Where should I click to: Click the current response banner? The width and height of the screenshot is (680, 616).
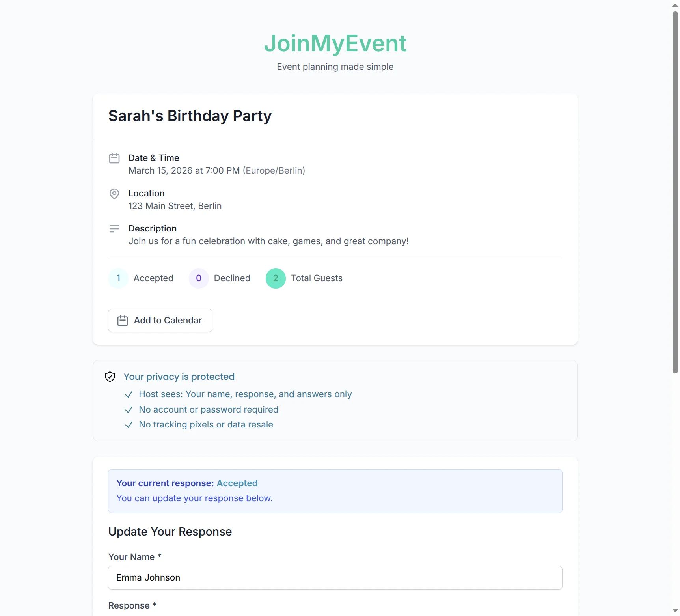click(335, 491)
